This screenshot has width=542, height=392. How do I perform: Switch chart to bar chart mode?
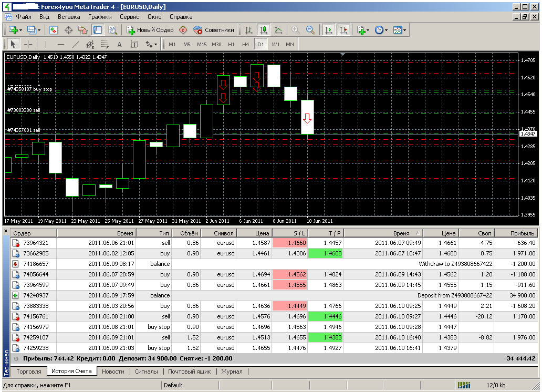(249, 30)
